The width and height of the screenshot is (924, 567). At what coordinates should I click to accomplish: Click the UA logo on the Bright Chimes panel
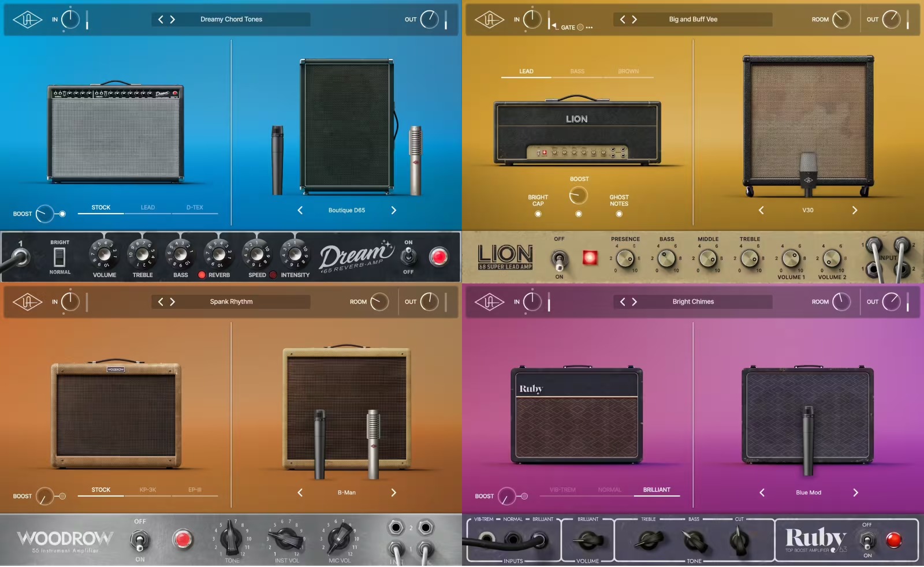click(x=489, y=301)
